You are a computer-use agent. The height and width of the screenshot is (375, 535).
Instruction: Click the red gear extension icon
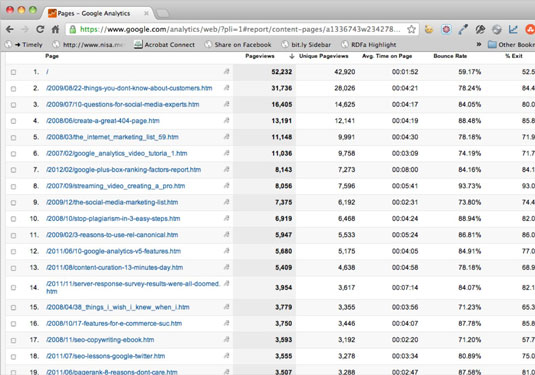click(x=446, y=30)
